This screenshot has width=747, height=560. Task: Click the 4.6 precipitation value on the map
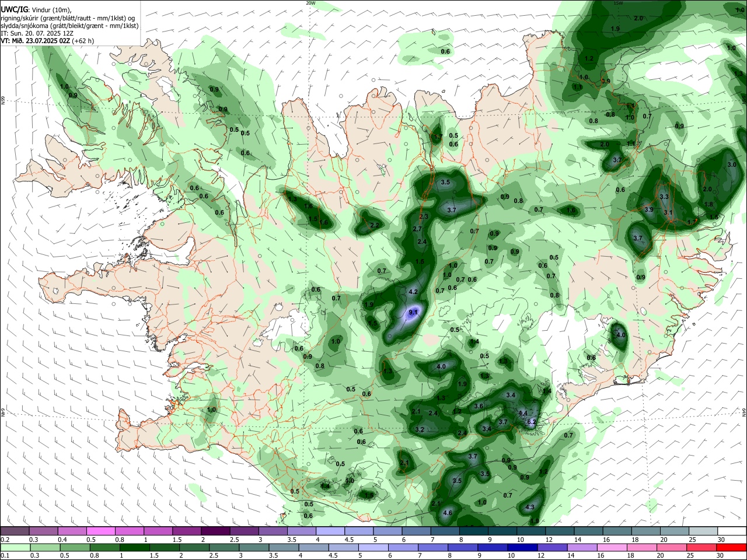(x=448, y=513)
